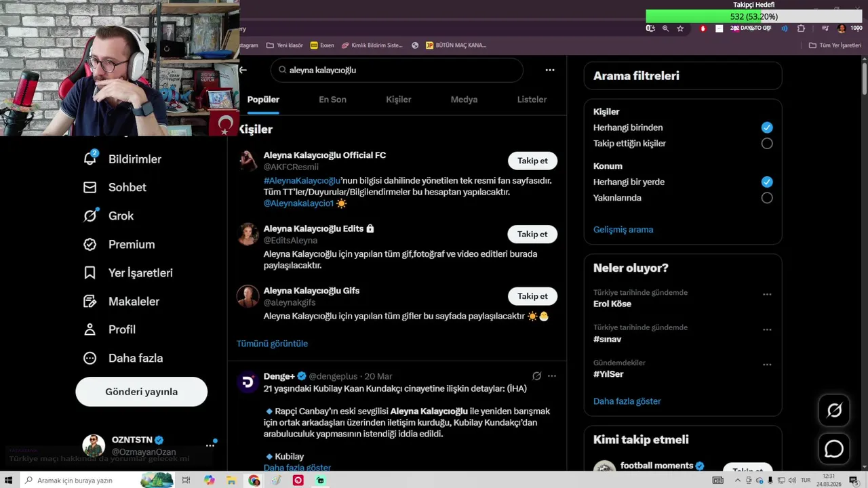Click Gönderi yayınla button
The width and height of the screenshot is (868, 488).
(x=141, y=392)
